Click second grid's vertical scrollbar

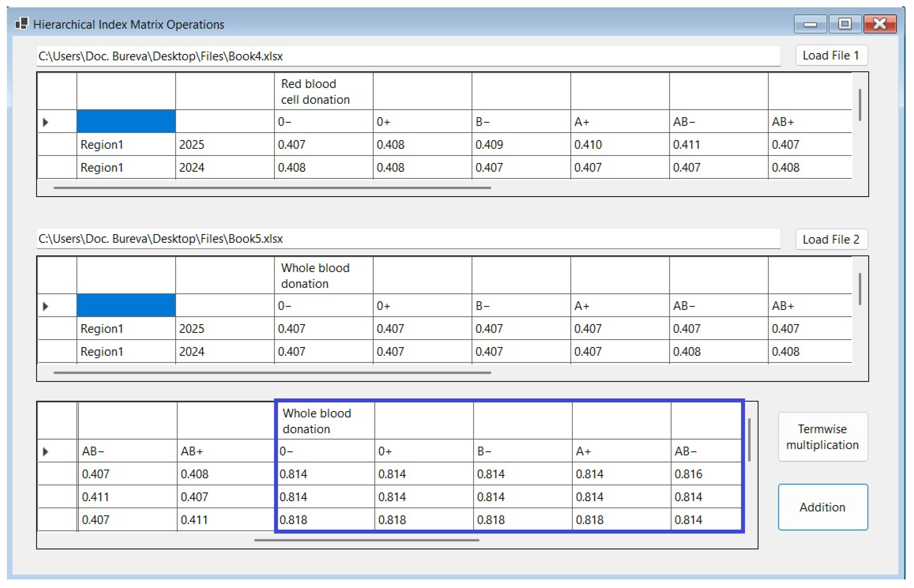[860, 289]
